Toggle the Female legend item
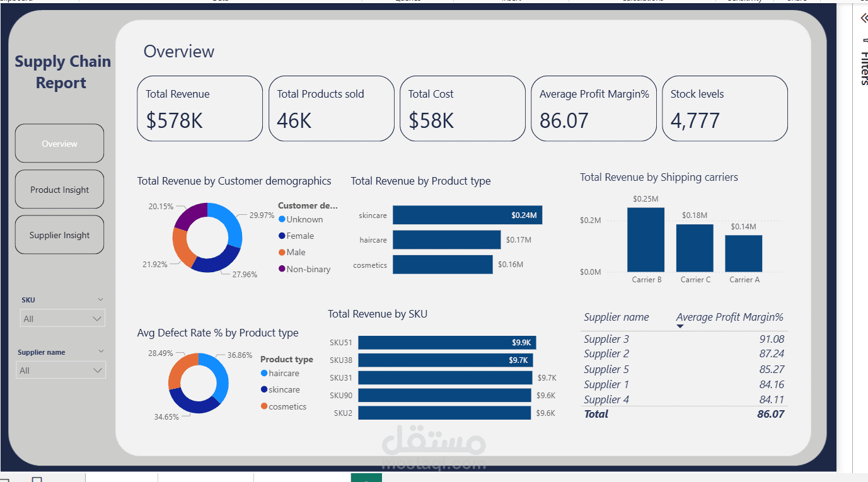 296,236
